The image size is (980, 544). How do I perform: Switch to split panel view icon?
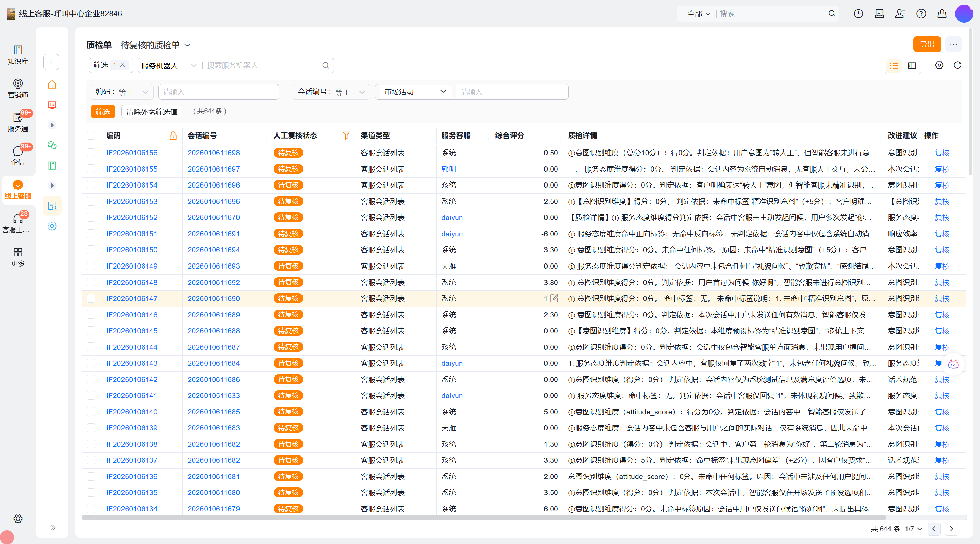[x=912, y=66]
